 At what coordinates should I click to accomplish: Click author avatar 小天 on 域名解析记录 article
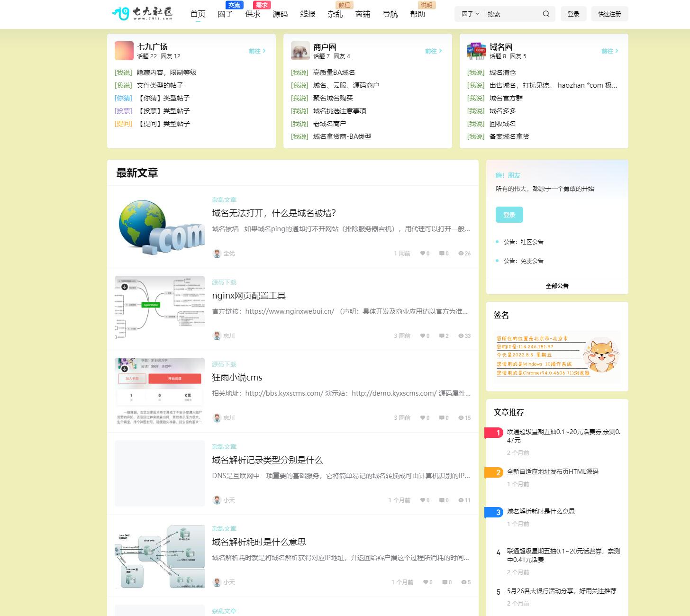tap(217, 500)
